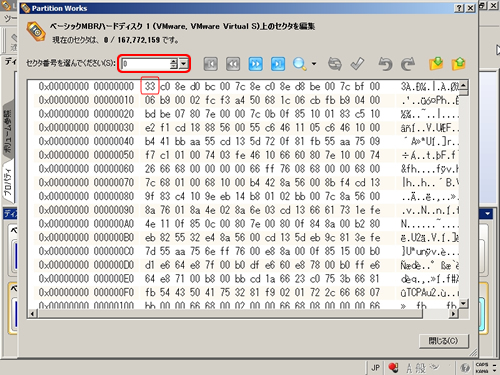Open プロパティ side tab in background window
Image resolution: width=500 pixels, height=375 pixels.
8,182
